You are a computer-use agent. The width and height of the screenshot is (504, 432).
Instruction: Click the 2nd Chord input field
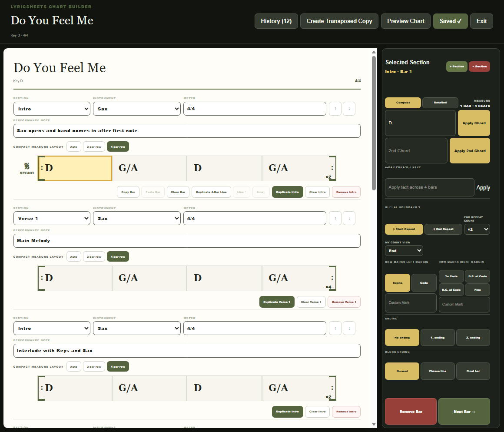(x=416, y=151)
